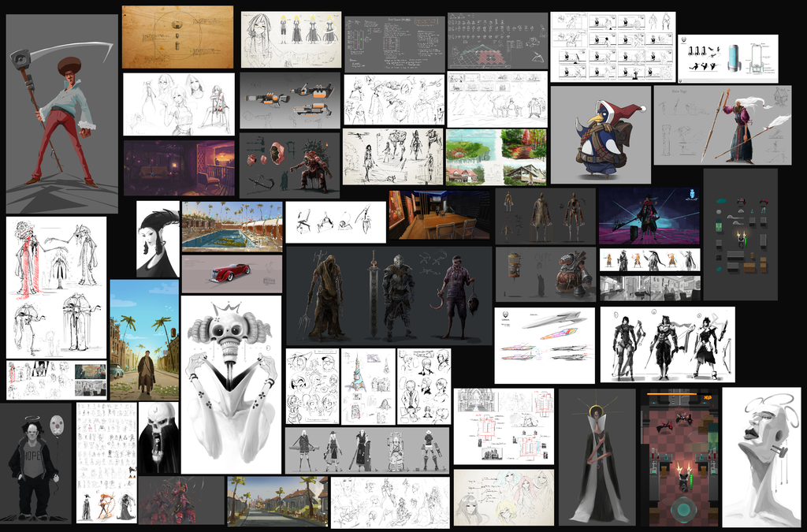Open dark room interior with wooden table
The width and height of the screenshot is (807, 532).
click(439, 215)
